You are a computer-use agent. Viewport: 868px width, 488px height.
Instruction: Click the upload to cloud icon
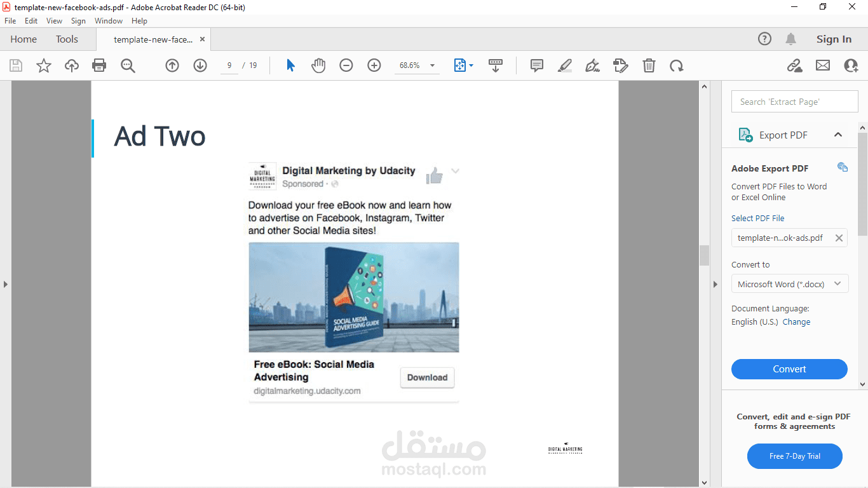pyautogui.click(x=72, y=65)
